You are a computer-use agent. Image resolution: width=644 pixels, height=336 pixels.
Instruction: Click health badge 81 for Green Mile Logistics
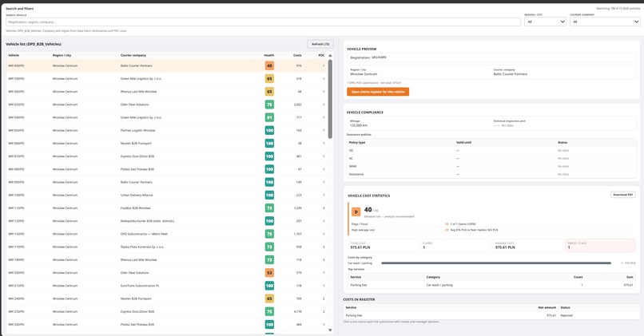pos(269,117)
